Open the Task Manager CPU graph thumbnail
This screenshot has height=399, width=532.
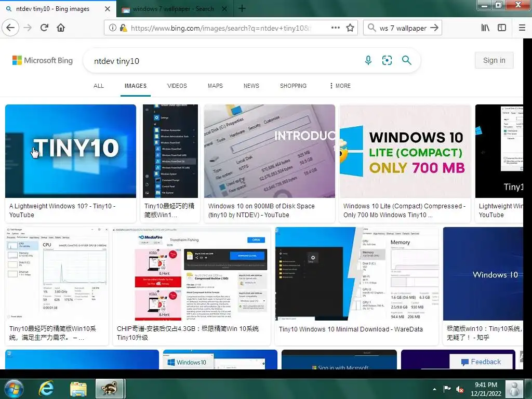coord(57,274)
